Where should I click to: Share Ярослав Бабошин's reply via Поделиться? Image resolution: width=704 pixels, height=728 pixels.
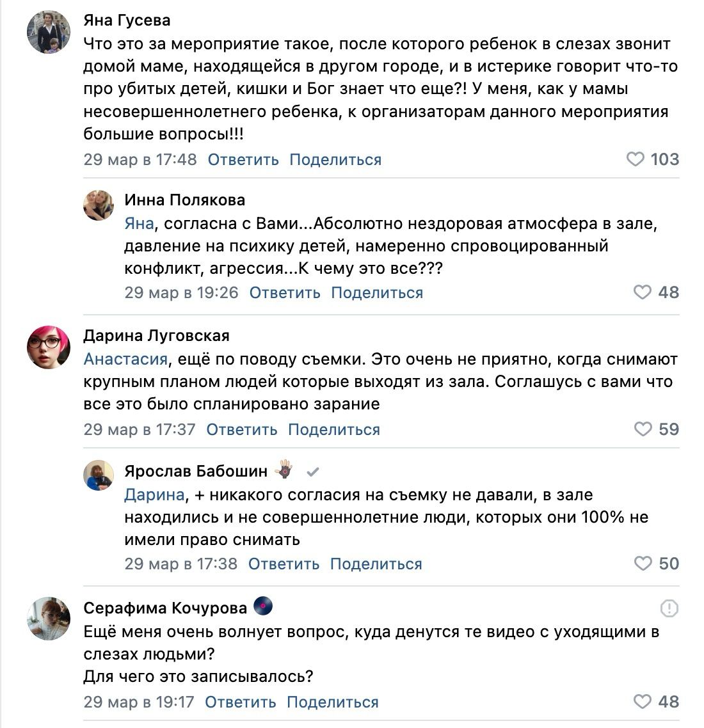point(376,564)
